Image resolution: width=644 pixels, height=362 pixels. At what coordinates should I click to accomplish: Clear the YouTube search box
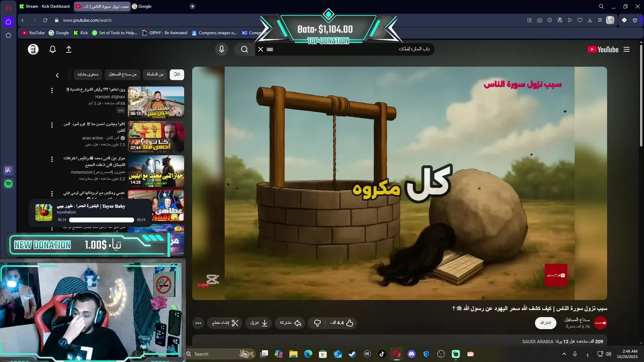261,49
